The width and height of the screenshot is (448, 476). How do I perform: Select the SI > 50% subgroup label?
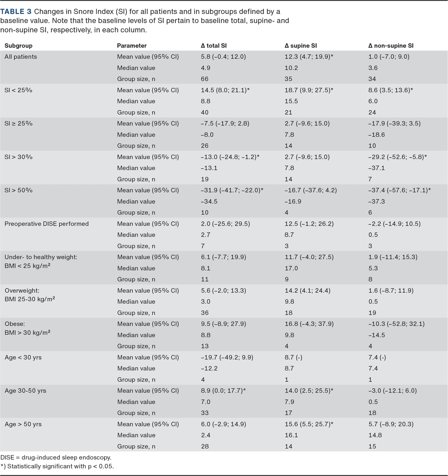[x=18, y=190]
